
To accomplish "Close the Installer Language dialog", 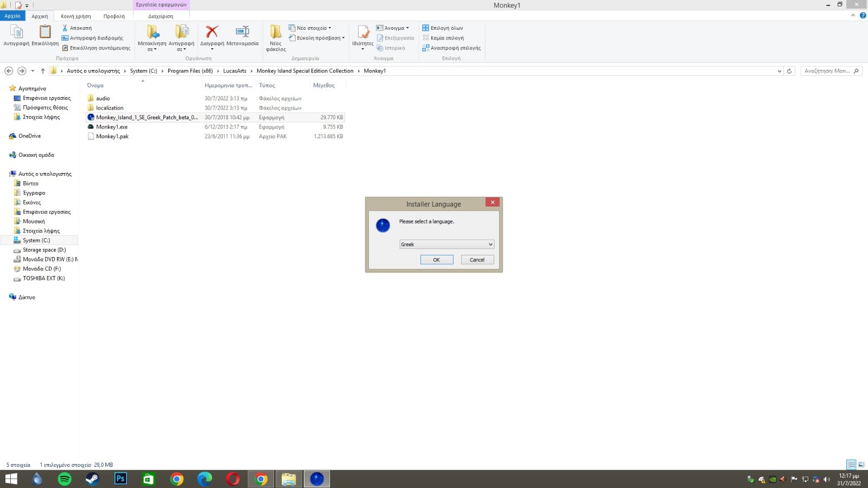I will point(493,202).
